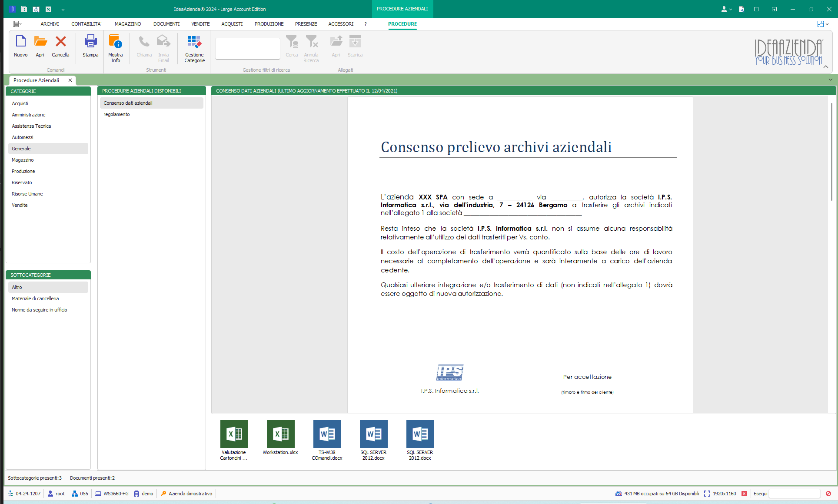838x504 pixels.
Task: Open the user account dropdown in title bar
Action: 726,9
